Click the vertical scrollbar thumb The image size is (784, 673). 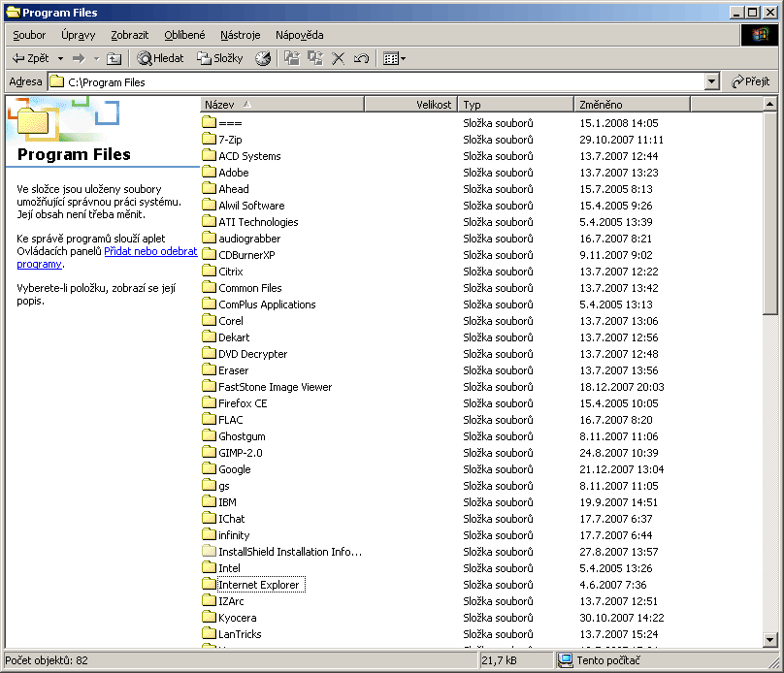click(x=770, y=212)
